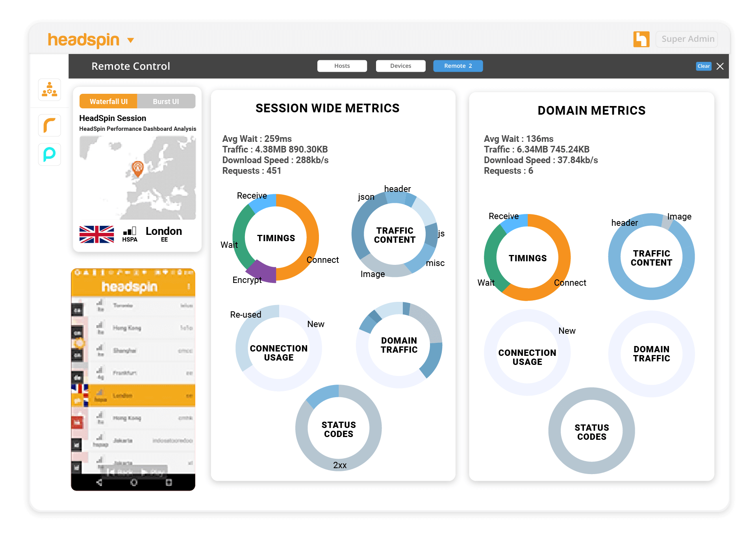The width and height of the screenshot is (756, 545).
Task: Click the orange HeadSpin icon beside Super Admin
Action: tap(641, 39)
